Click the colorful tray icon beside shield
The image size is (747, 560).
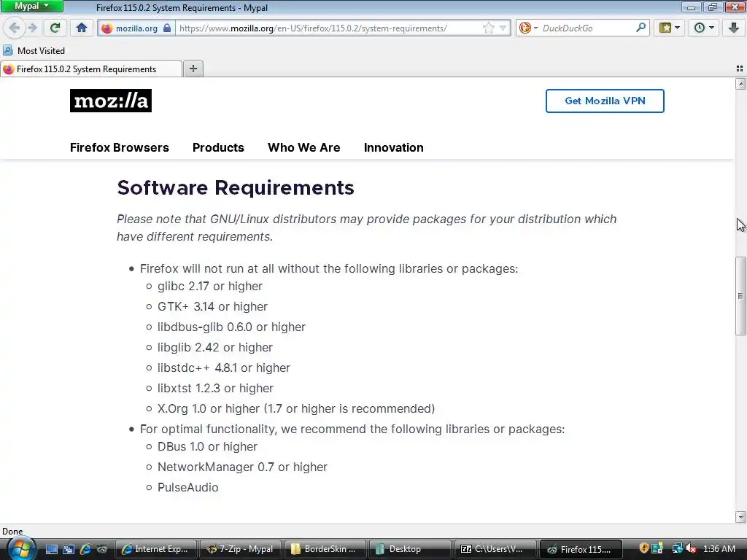pyautogui.click(x=658, y=548)
